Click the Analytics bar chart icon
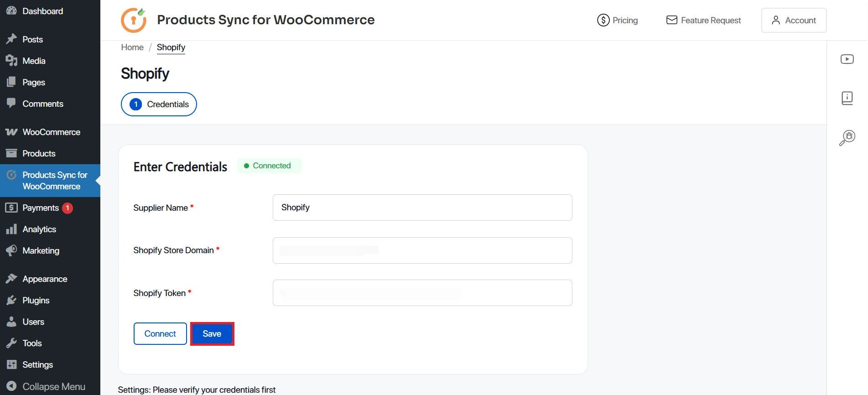Viewport: 868px width, 395px height. [11, 229]
